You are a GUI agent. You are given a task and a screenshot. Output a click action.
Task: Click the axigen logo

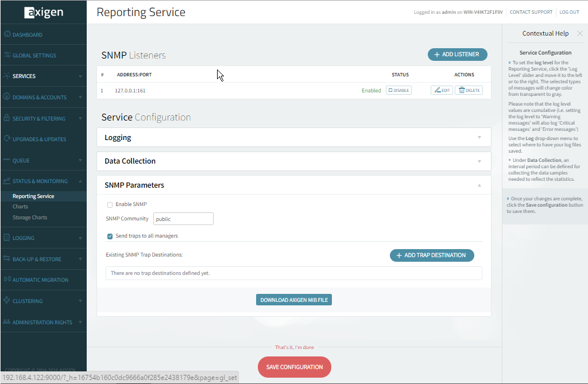click(44, 12)
